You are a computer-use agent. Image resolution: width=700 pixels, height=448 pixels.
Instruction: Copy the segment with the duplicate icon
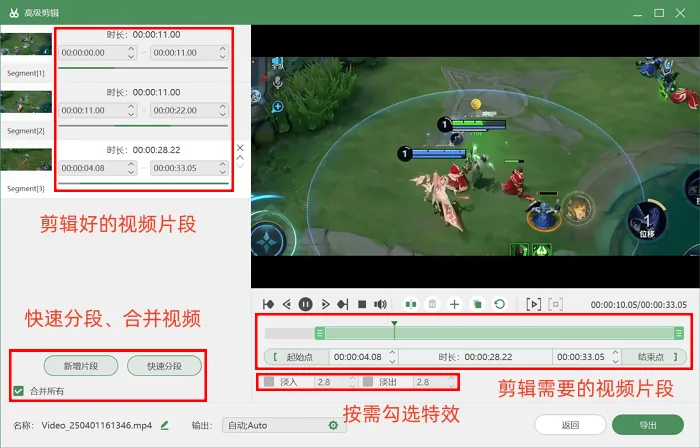477,304
